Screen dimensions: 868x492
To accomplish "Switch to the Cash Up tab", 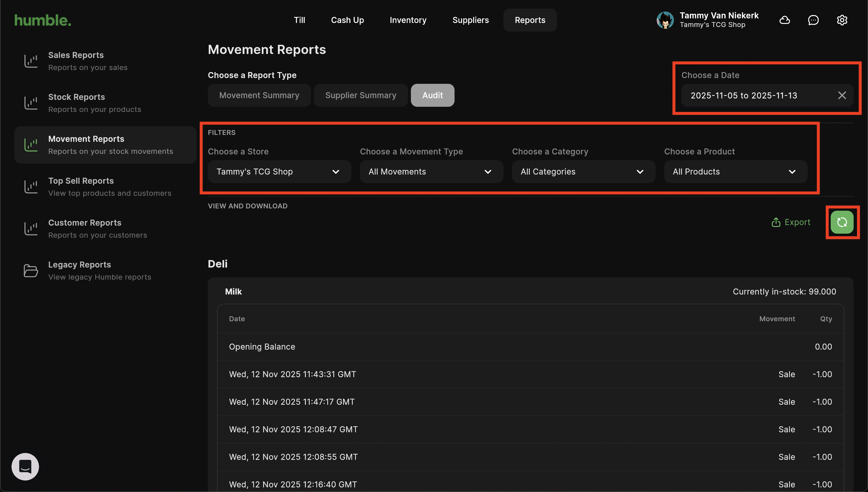I will point(347,20).
